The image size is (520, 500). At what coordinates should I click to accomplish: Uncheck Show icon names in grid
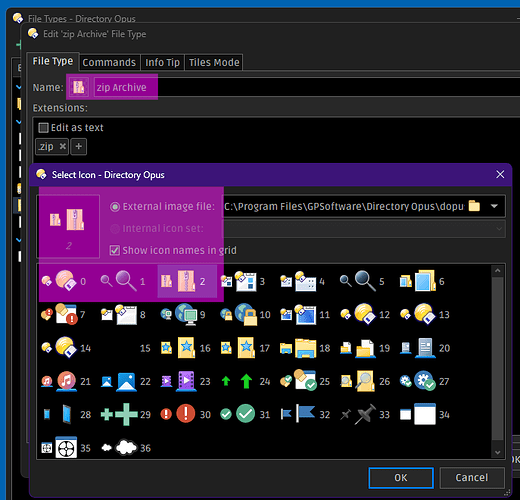point(115,250)
